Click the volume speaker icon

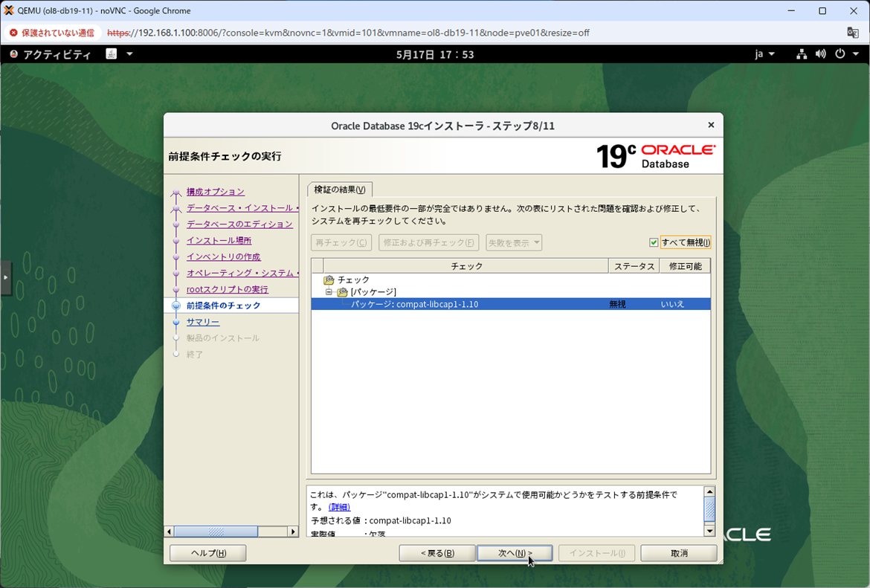click(x=821, y=54)
